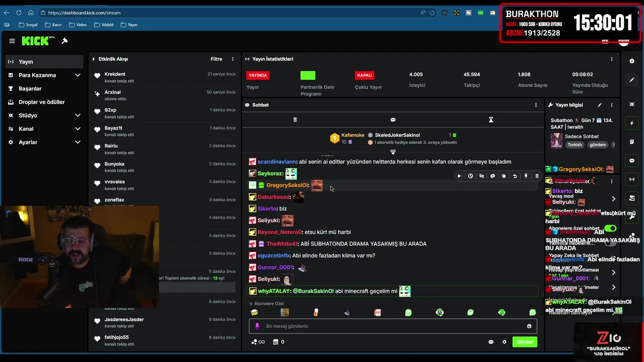This screenshot has height=362, width=644.
Task: Click the focus frame icon in right sidebar
Action: coord(632,104)
